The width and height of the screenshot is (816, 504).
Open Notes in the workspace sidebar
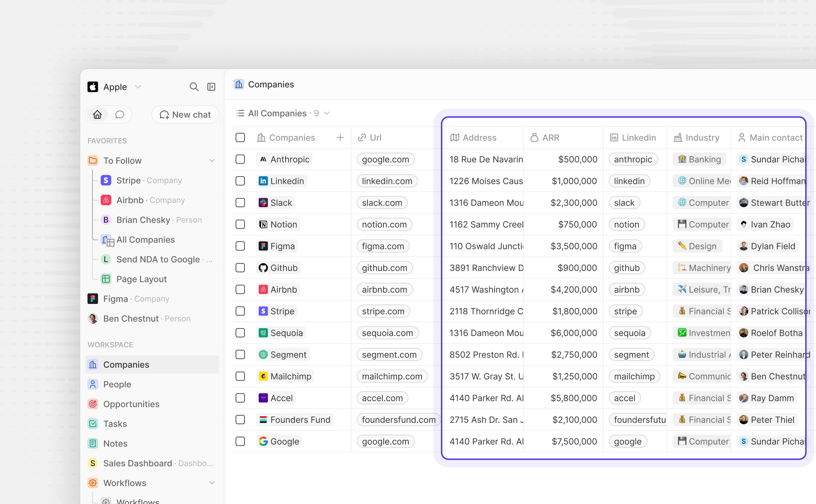tap(152, 443)
